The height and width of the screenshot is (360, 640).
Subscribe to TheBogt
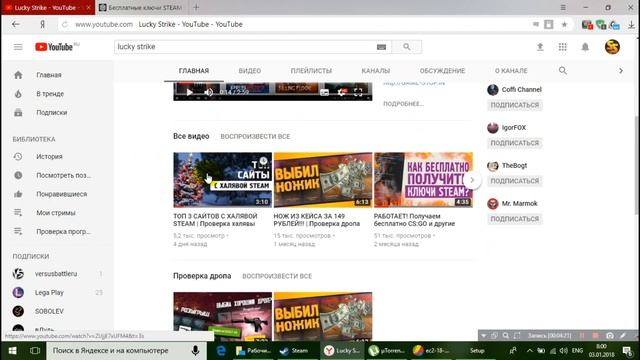[515, 181]
